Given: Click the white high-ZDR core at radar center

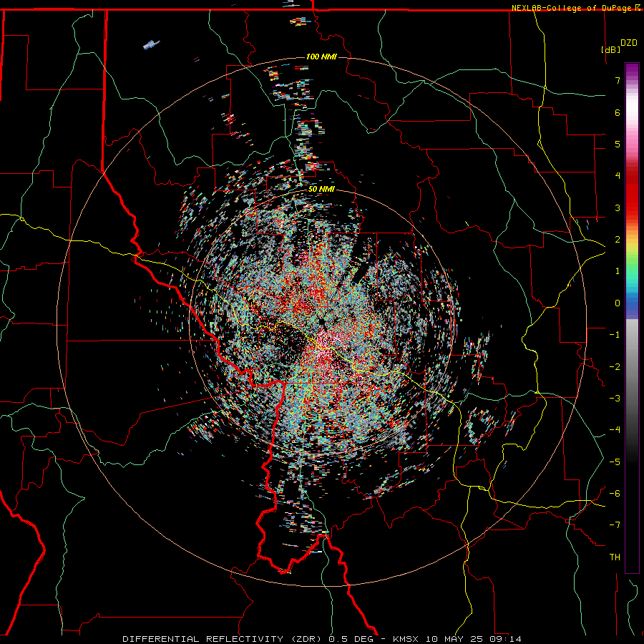Looking at the screenshot, I should click(x=326, y=344).
